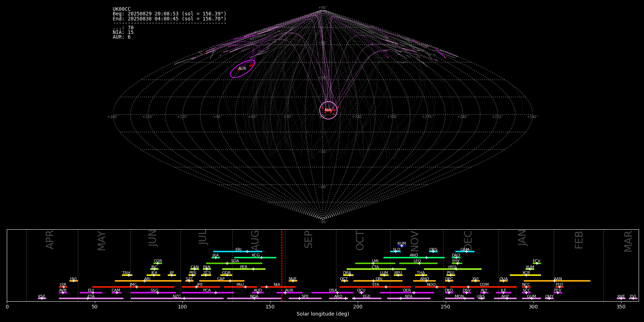The height and width of the screenshot is (322, 644).
Task: Click the red dashed current solar longitude line
Action: tap(282, 265)
